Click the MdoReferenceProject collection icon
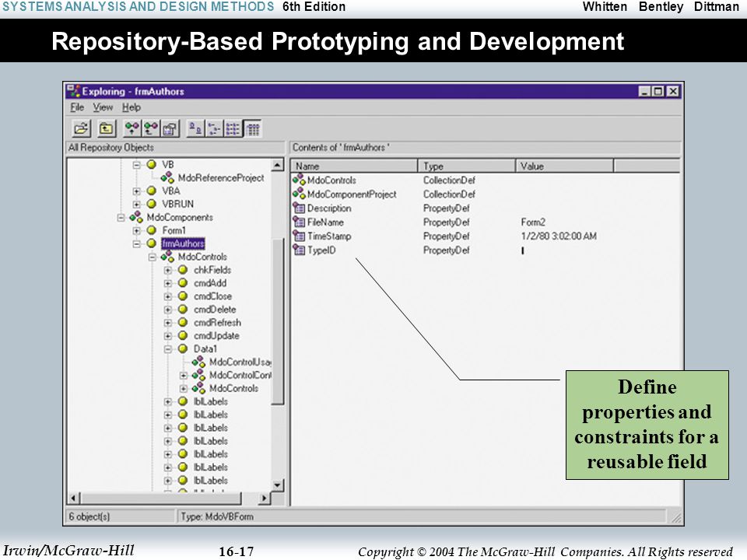This screenshot has width=747, height=560. [x=167, y=177]
